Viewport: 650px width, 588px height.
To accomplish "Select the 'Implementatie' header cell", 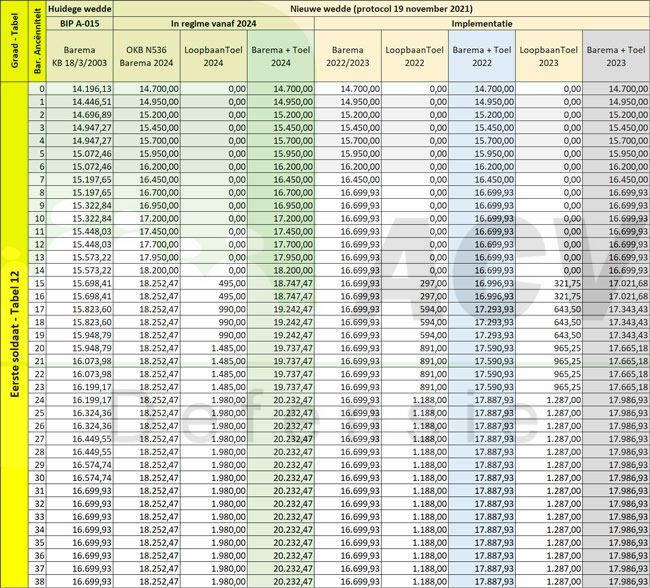I will (x=482, y=23).
